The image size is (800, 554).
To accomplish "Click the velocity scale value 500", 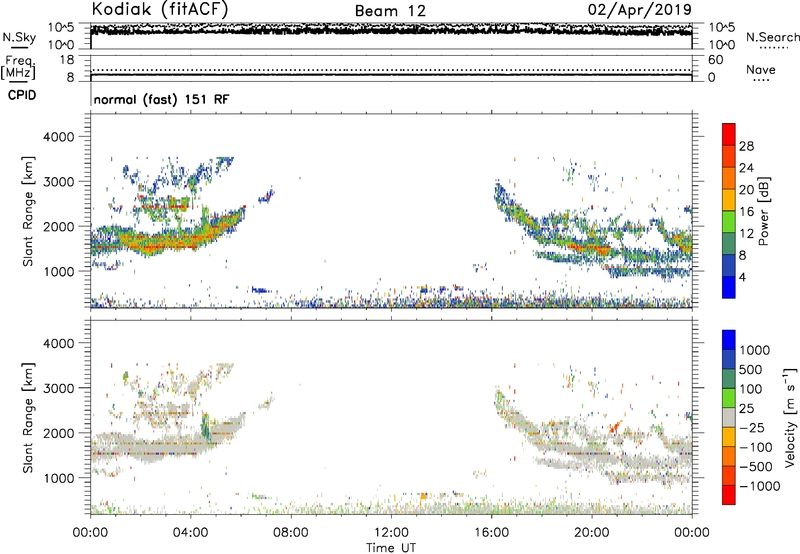I will tap(751, 370).
